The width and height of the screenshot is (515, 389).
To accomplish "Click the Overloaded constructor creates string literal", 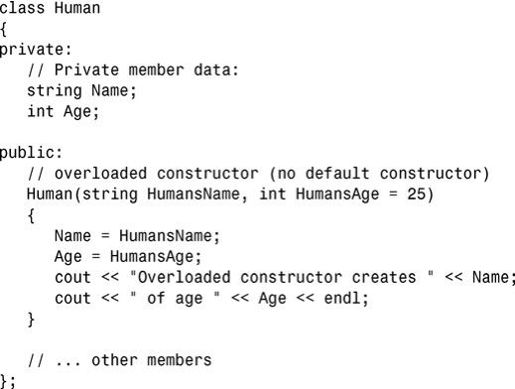I will (x=282, y=277).
